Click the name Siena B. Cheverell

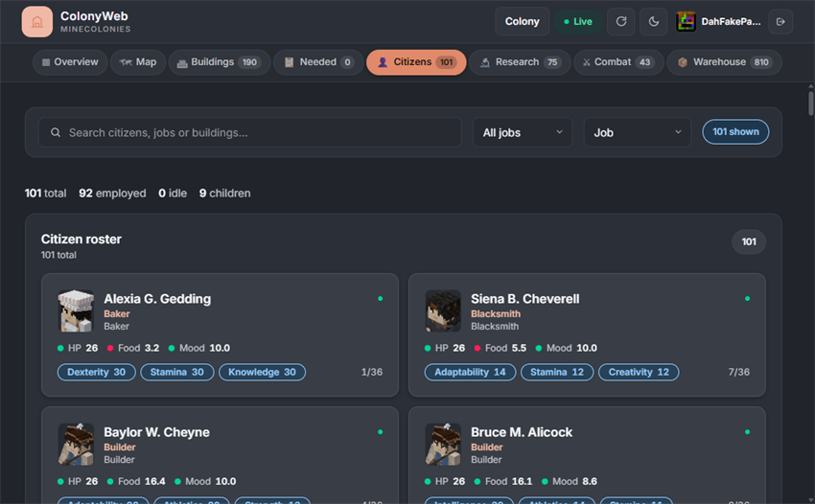pos(525,299)
